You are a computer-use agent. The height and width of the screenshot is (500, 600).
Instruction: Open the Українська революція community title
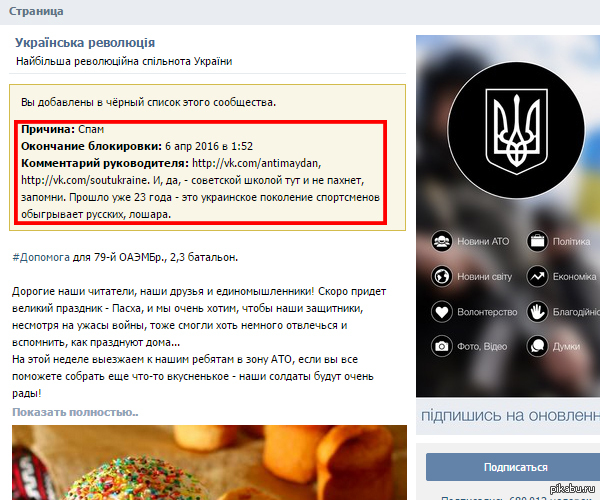coord(85,43)
